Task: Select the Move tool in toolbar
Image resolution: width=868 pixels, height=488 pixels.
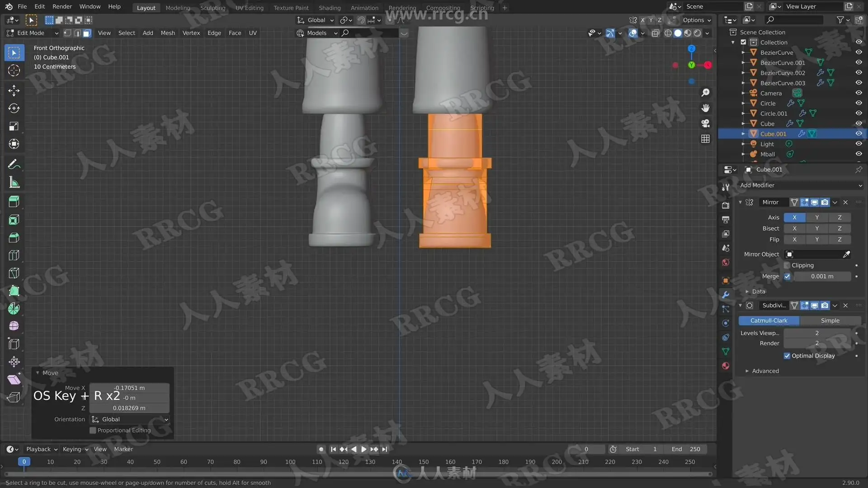Action: 14,90
